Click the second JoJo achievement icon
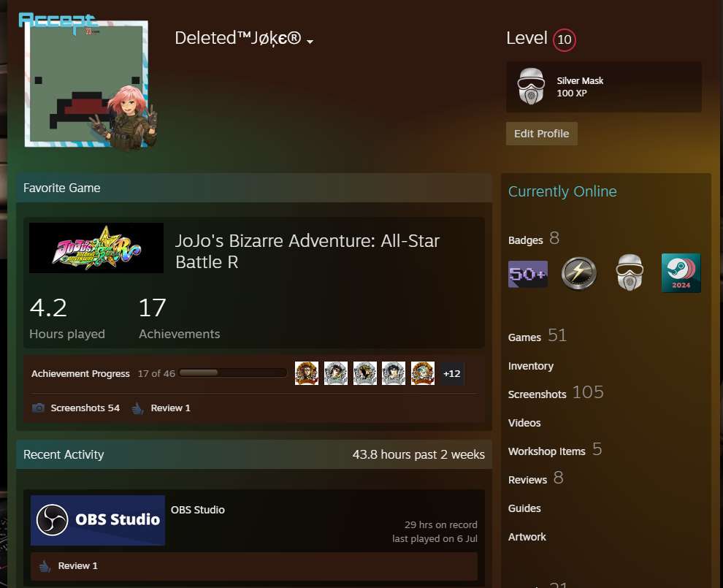The height and width of the screenshot is (588, 723). coord(336,373)
